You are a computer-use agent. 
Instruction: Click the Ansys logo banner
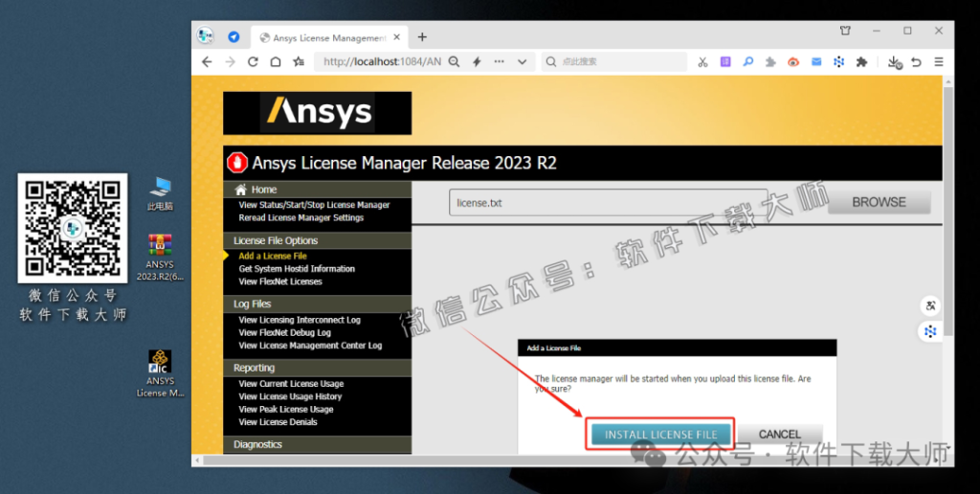[x=318, y=113]
